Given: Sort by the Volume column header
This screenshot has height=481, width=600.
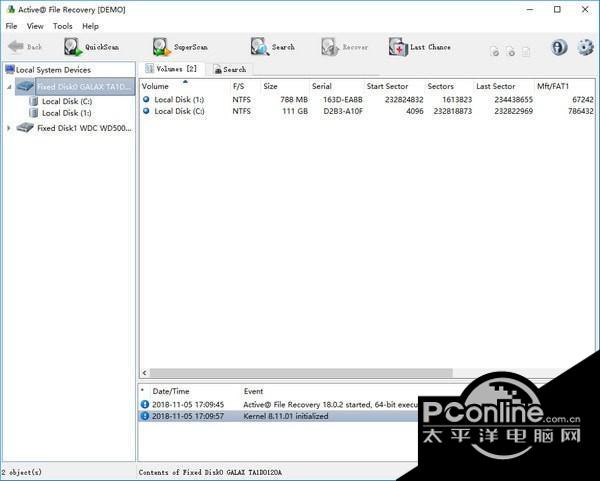Looking at the screenshot, I should point(185,86).
